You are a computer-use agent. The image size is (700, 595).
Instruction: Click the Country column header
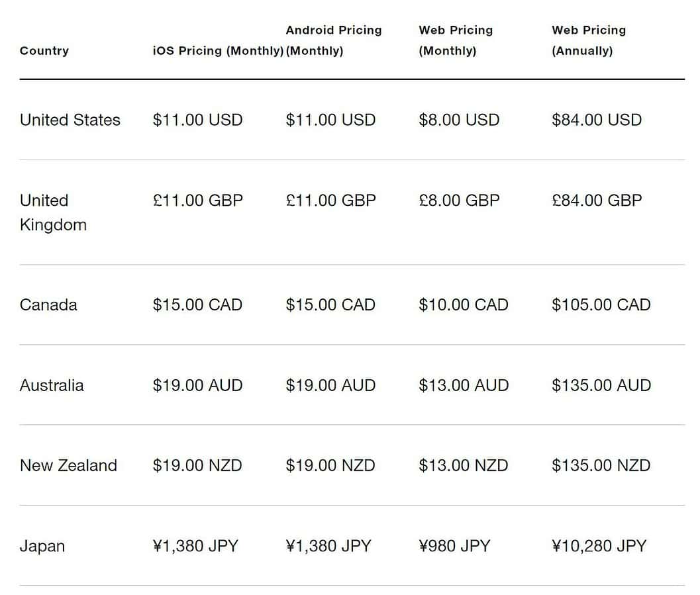pyautogui.click(x=44, y=51)
